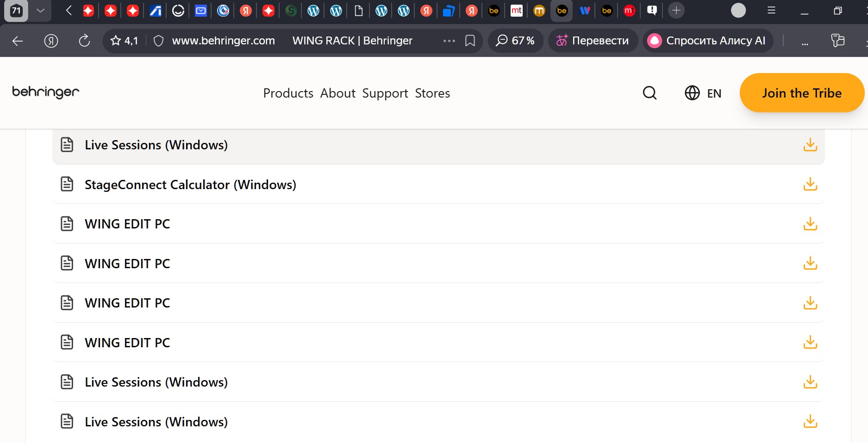Open the site rating star 4,1
This screenshot has width=868, height=443.
point(124,41)
